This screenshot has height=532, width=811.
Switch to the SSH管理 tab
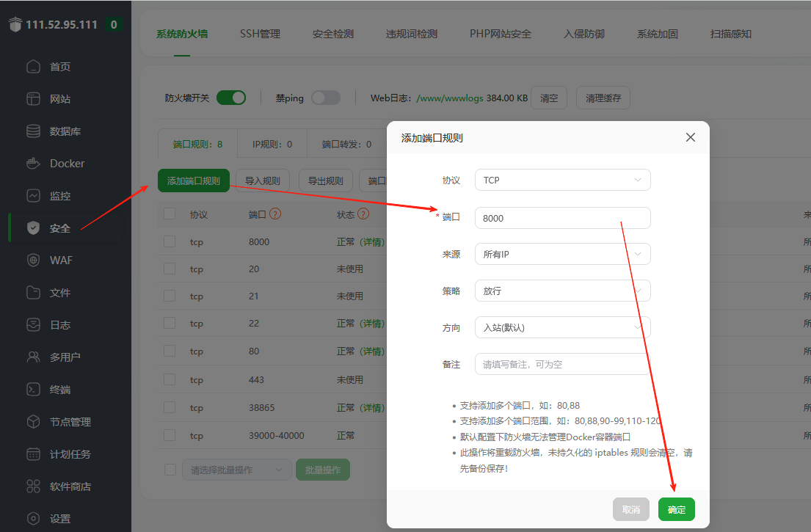click(x=260, y=34)
